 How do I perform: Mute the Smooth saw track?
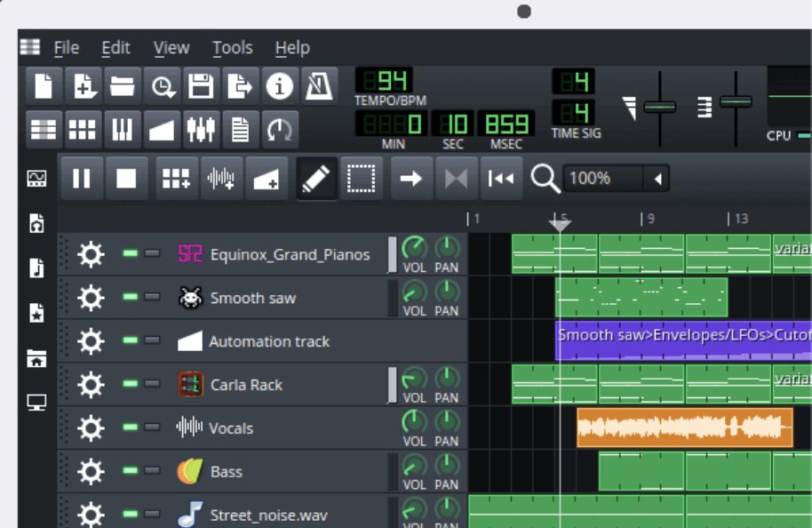(x=131, y=298)
